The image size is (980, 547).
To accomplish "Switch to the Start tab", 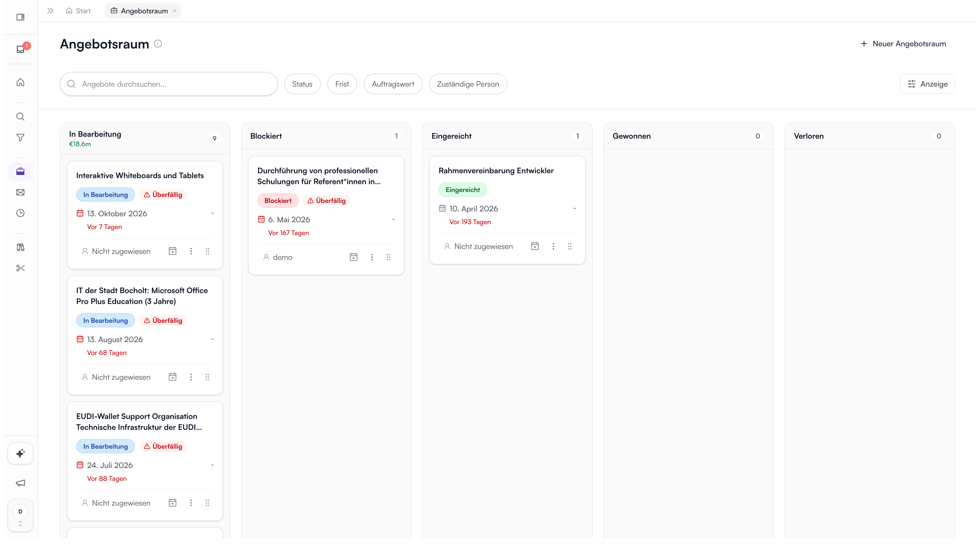I will (78, 11).
